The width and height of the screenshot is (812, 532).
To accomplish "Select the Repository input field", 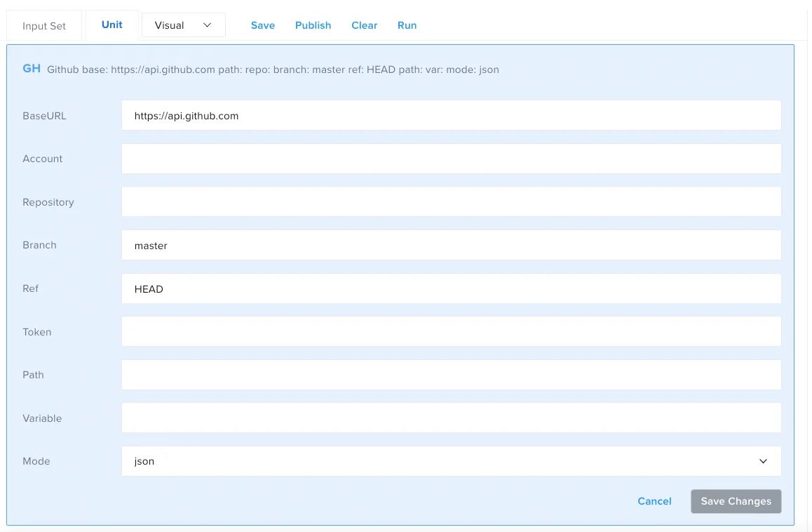I will tap(451, 201).
